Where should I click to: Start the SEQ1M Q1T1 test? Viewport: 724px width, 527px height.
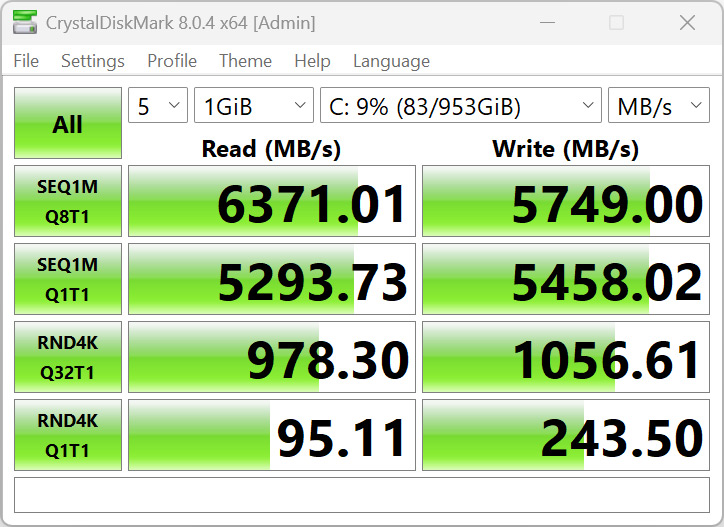coord(68,279)
